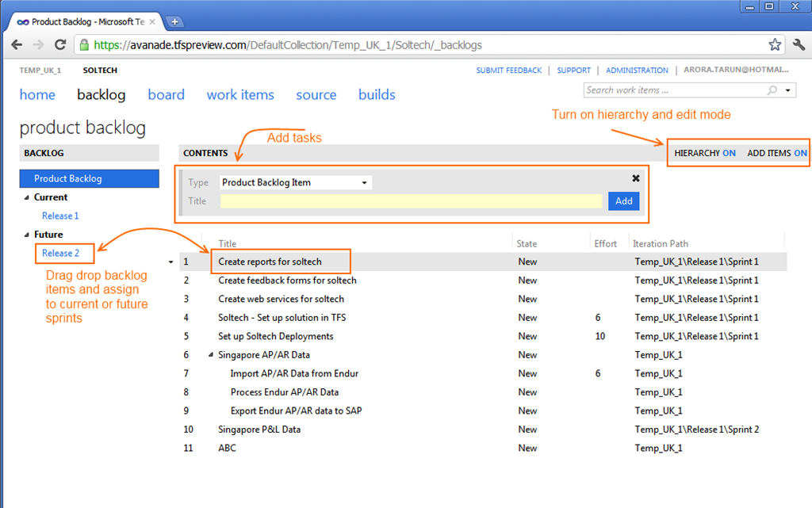Open a new browser tab

click(x=174, y=21)
